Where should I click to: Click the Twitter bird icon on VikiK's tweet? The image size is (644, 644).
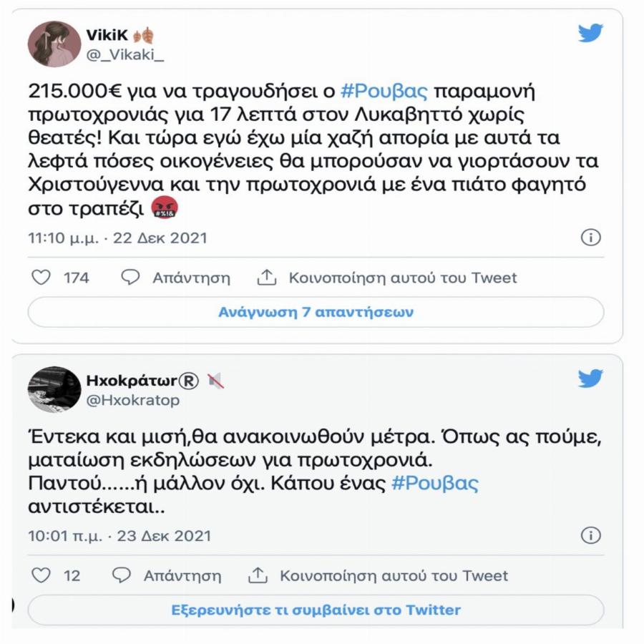[590, 34]
